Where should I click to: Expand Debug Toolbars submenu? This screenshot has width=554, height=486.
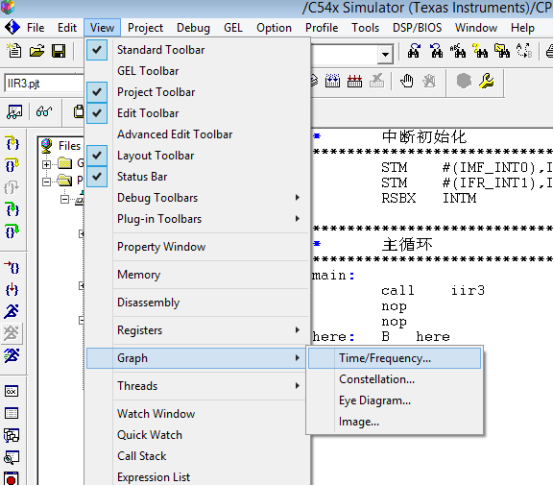(x=198, y=198)
